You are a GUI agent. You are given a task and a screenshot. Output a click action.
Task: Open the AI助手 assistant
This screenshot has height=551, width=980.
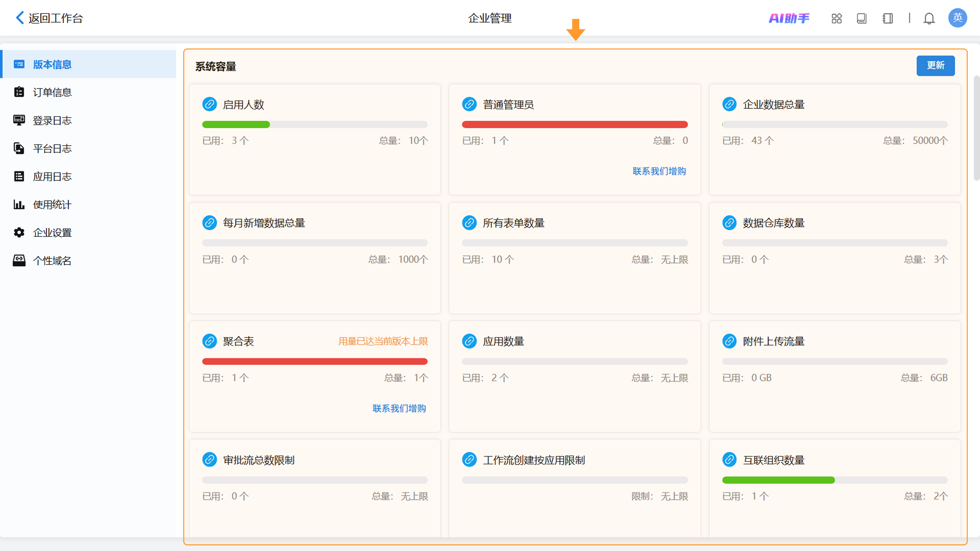coord(789,18)
